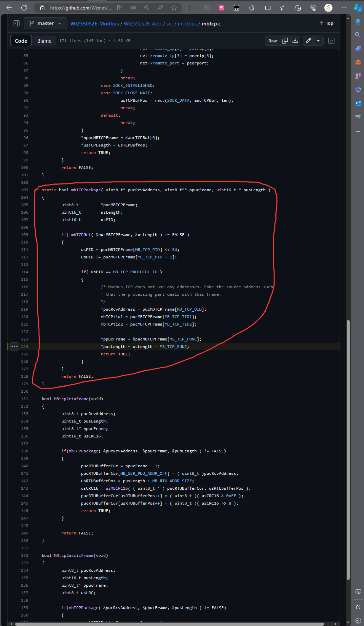
Task: Open the modbus folder breadcrumb
Action: [187, 23]
